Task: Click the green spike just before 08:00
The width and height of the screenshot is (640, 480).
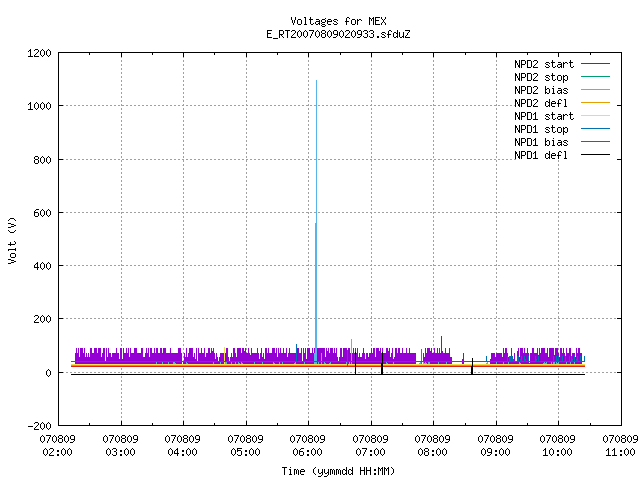Action: pyautogui.click(x=422, y=356)
